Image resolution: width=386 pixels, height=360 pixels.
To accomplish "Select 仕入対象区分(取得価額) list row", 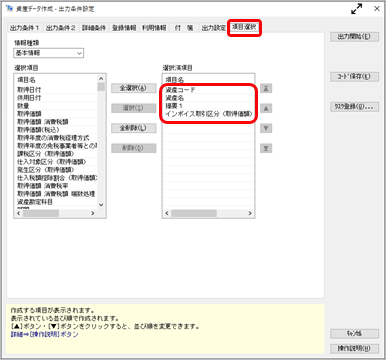I will [56, 162].
